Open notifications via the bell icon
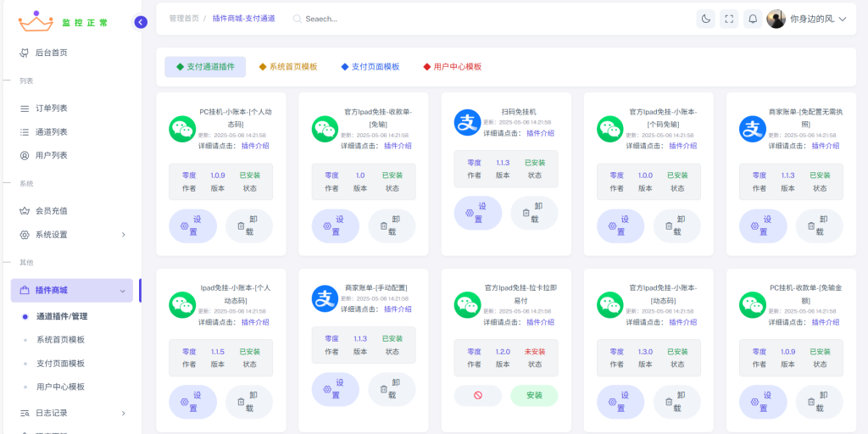Screen dimensions: 868x434 753,19
